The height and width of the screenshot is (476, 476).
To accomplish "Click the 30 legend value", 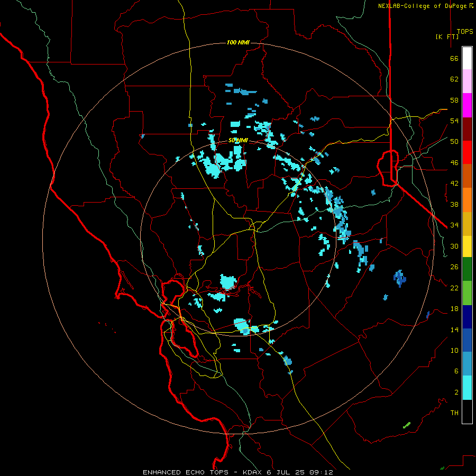I will click(x=454, y=246).
